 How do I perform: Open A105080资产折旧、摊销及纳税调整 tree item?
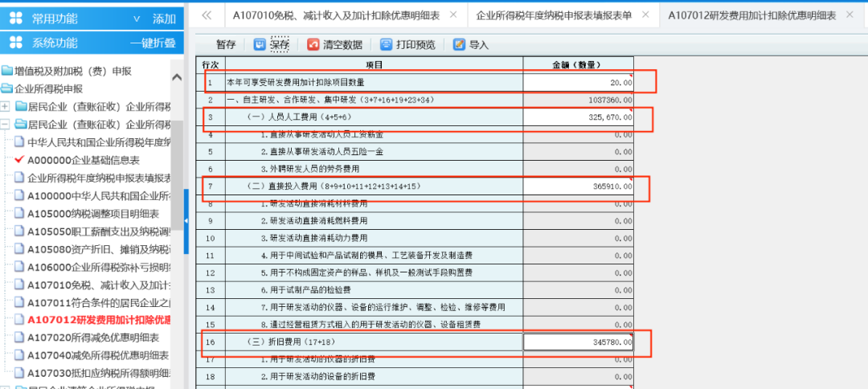tap(99, 249)
